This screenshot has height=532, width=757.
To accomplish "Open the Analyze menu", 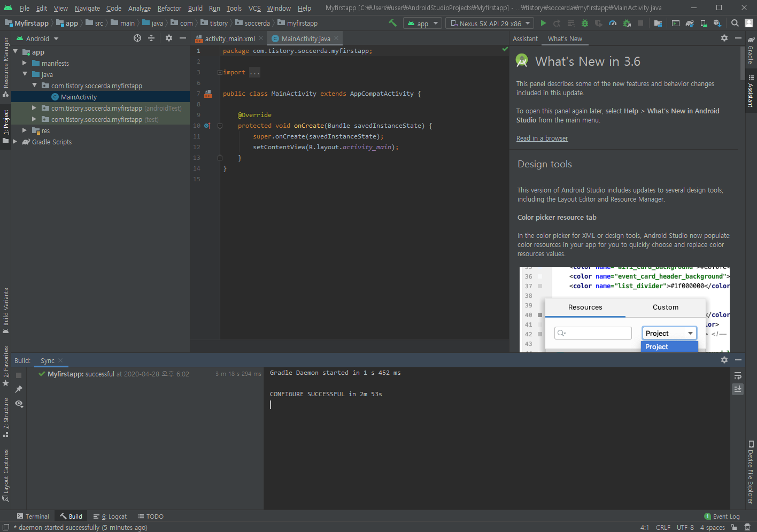I will click(x=140, y=8).
